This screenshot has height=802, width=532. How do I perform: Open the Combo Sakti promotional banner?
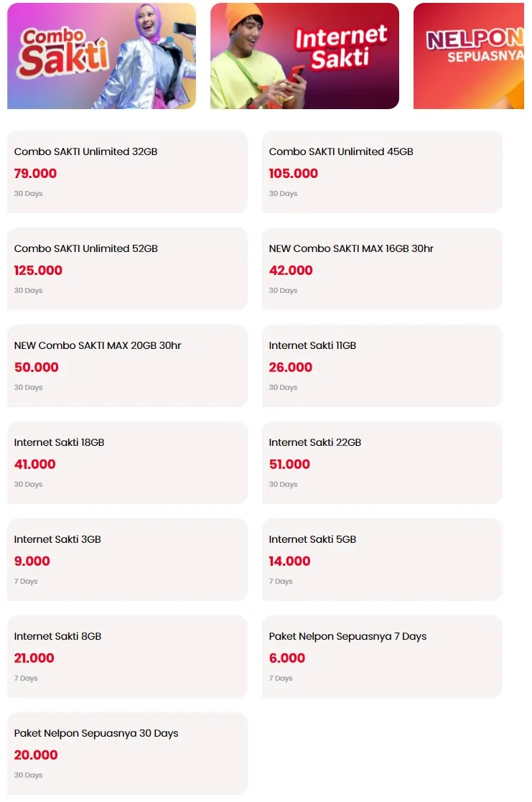tap(101, 55)
